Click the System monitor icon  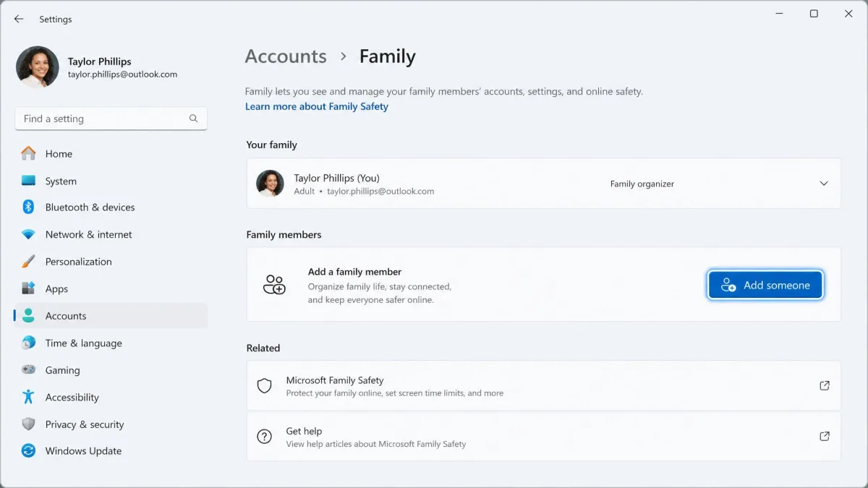click(28, 181)
